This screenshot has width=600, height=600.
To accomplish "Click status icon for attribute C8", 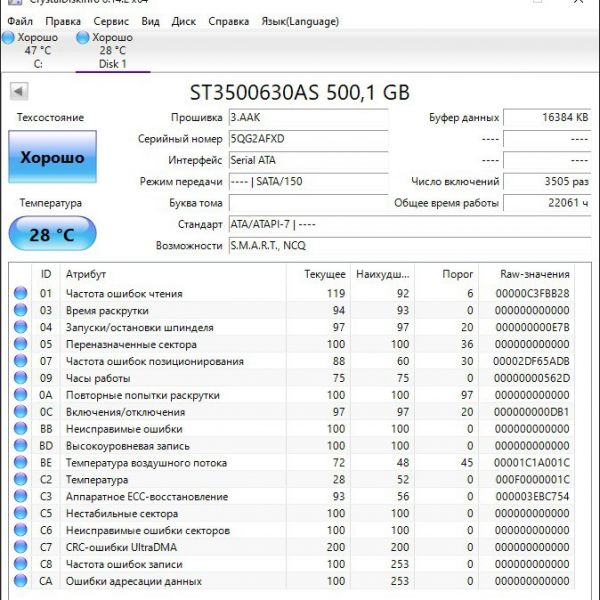I will [20, 564].
